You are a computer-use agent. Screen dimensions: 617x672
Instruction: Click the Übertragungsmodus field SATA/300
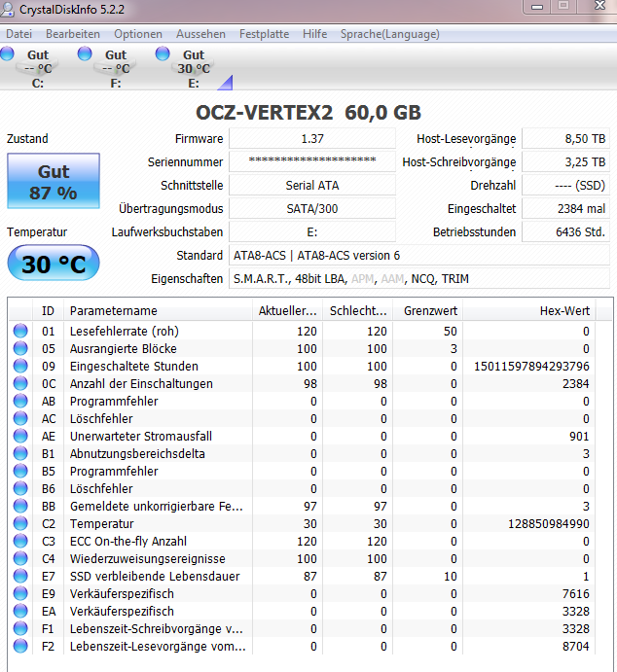tap(312, 209)
